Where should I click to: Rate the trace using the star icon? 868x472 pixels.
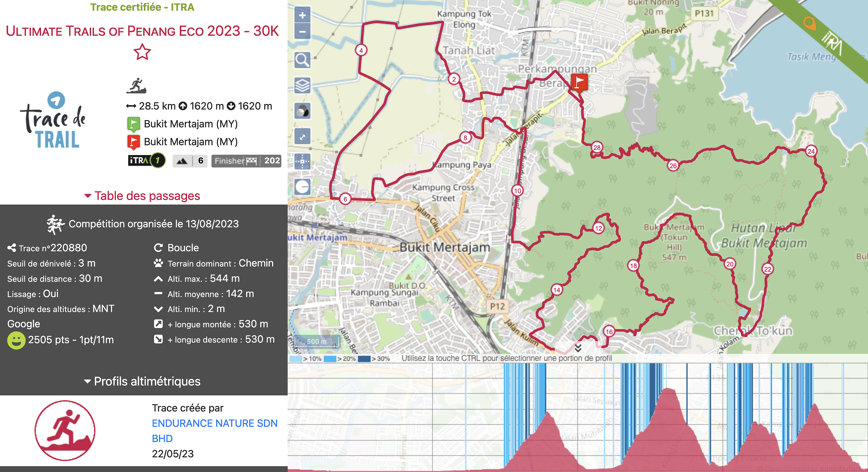click(142, 52)
